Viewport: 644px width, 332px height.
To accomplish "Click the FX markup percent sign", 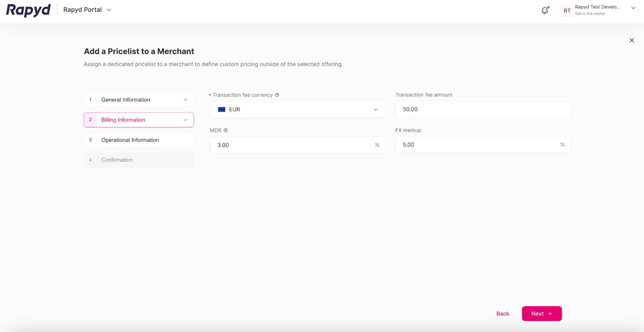I will pyautogui.click(x=562, y=145).
